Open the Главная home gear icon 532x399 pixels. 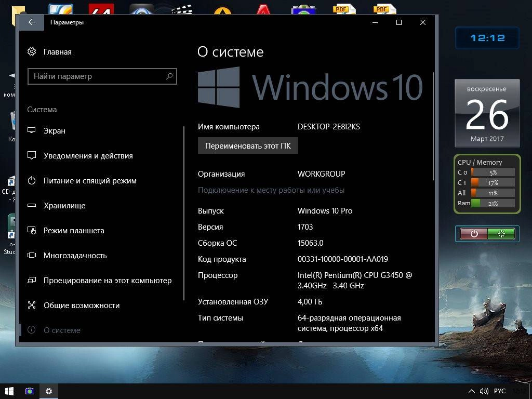[x=32, y=51]
